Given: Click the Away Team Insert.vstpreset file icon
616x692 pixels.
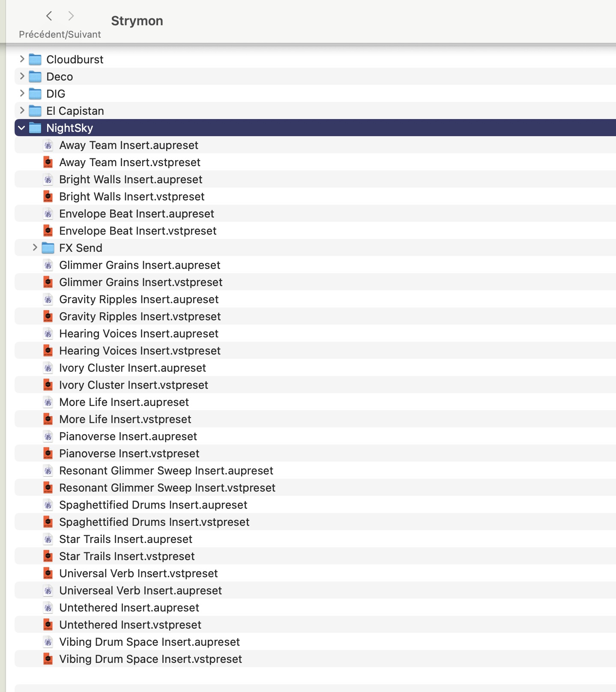Looking at the screenshot, I should (48, 162).
